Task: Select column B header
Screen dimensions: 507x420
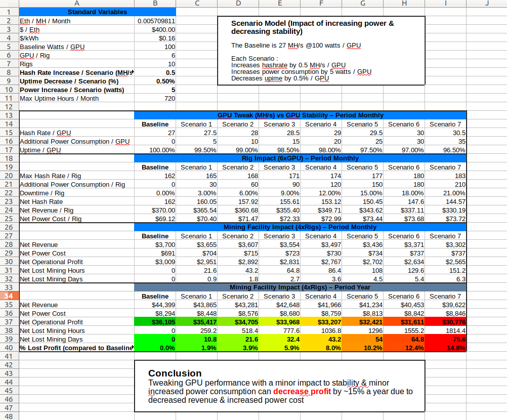Action: (x=155, y=3)
